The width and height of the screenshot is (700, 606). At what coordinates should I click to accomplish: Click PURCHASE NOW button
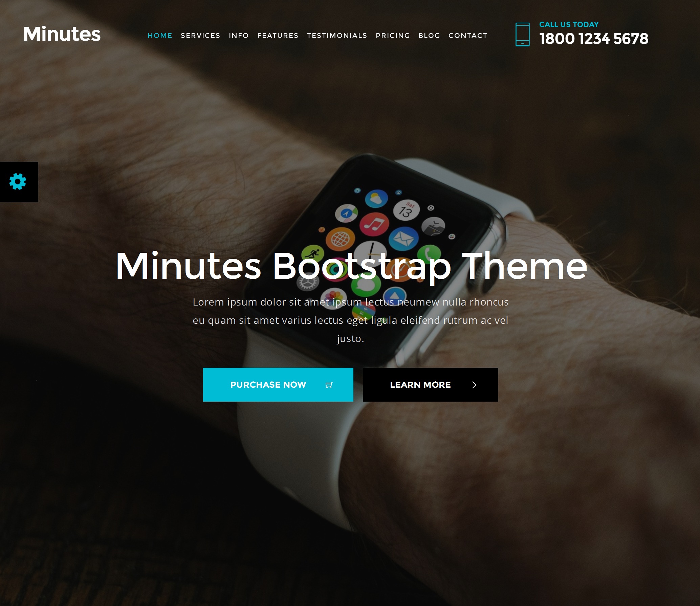tap(279, 385)
